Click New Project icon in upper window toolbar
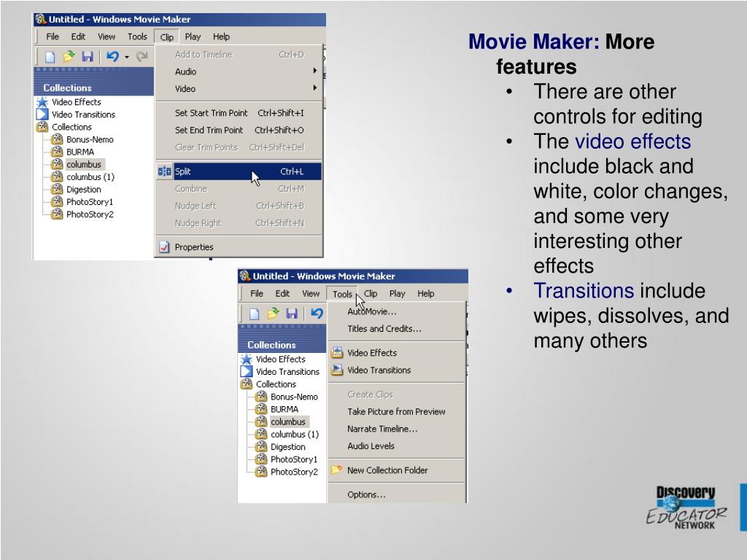 pyautogui.click(x=50, y=57)
